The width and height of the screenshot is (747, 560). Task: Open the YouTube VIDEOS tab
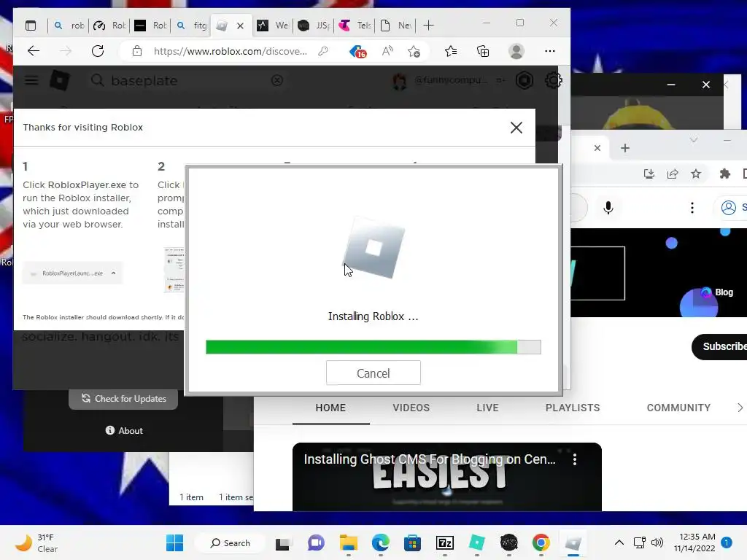411,408
